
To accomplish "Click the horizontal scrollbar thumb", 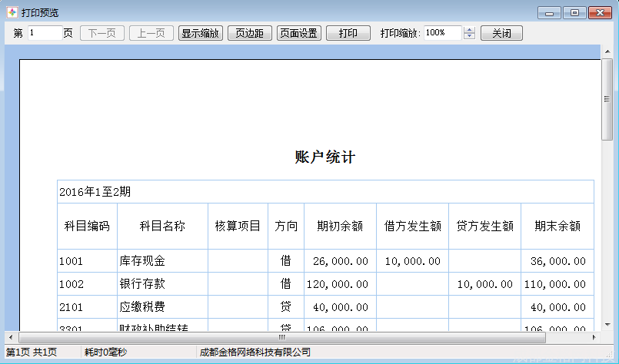I will pos(281,337).
